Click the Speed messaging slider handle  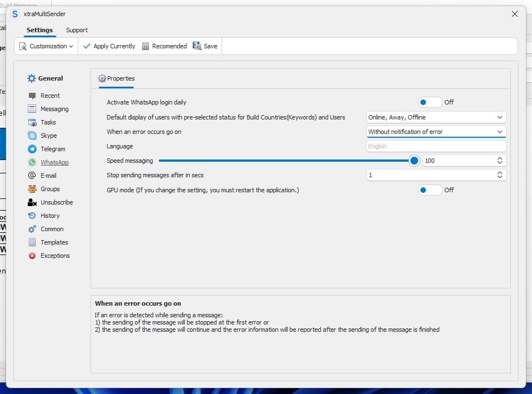[x=414, y=161]
